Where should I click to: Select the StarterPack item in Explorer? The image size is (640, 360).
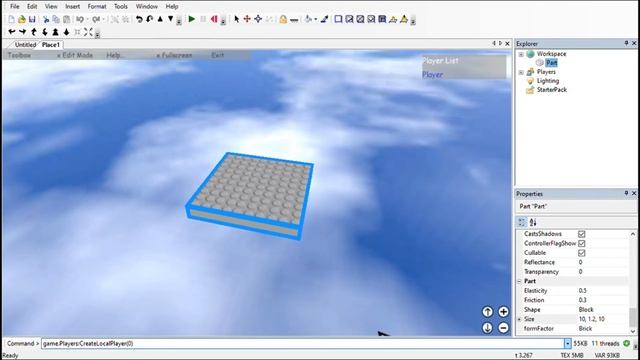coord(551,90)
